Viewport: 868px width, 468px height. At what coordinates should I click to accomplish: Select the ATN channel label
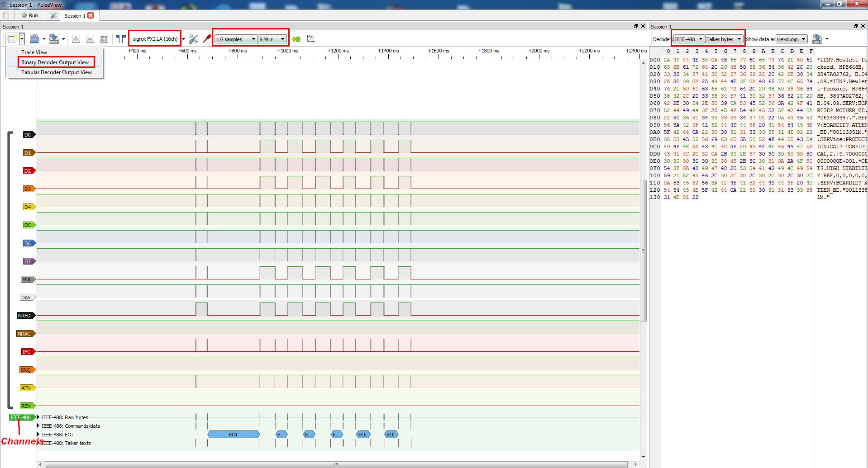pyautogui.click(x=28, y=388)
